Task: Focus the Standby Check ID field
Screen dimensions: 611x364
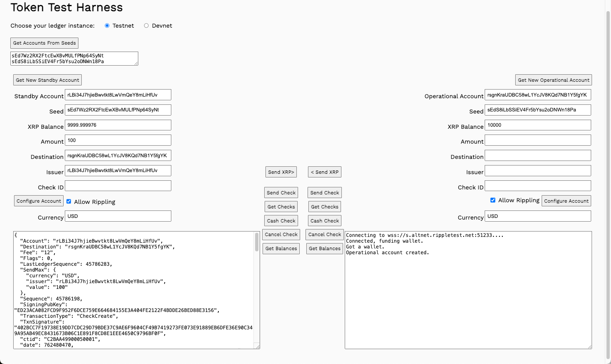Action: [x=118, y=186]
